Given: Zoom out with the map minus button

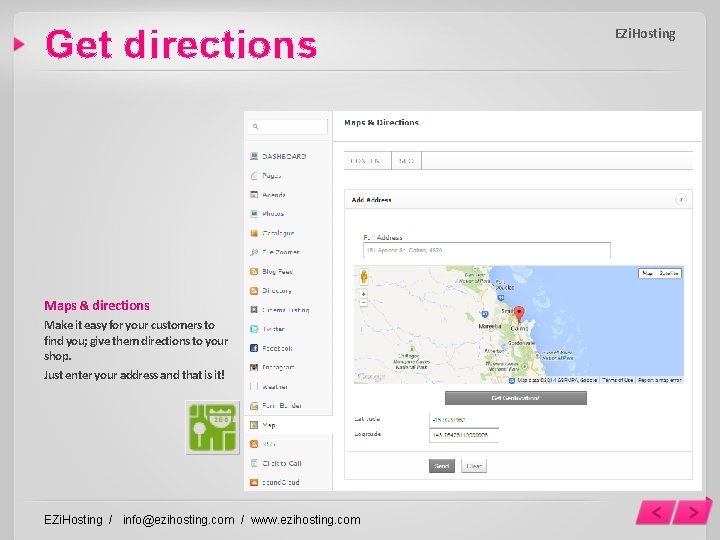Looking at the screenshot, I should coord(364,303).
